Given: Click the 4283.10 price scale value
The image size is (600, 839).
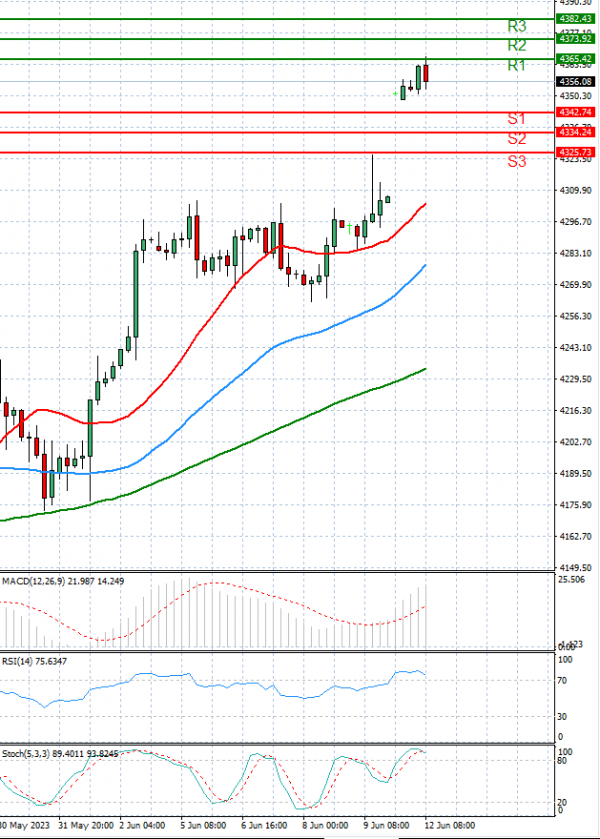Looking at the screenshot, I should (x=575, y=253).
